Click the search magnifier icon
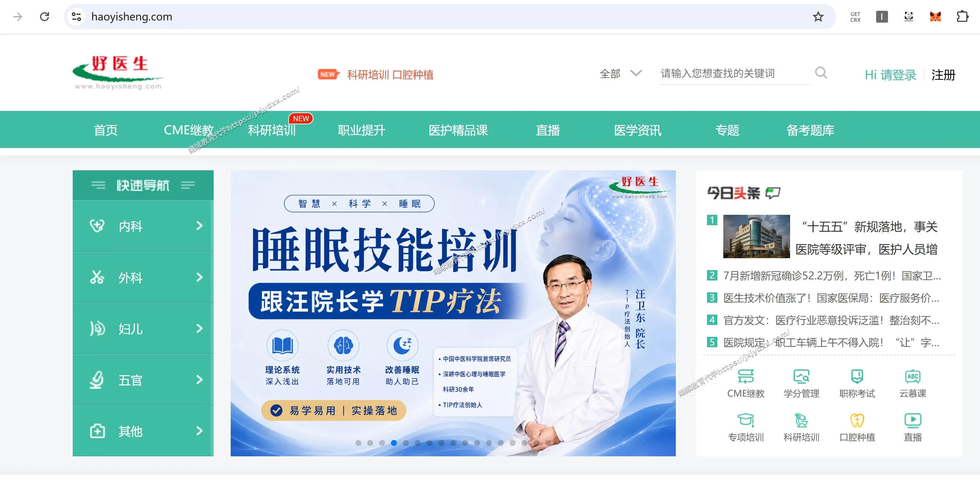980x486 pixels. click(821, 73)
